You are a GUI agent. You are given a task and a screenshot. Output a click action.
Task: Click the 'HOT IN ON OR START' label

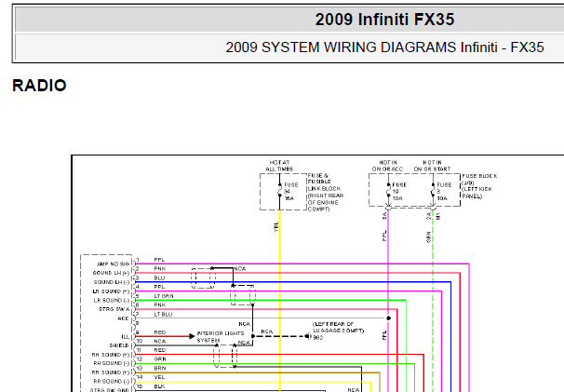click(432, 166)
